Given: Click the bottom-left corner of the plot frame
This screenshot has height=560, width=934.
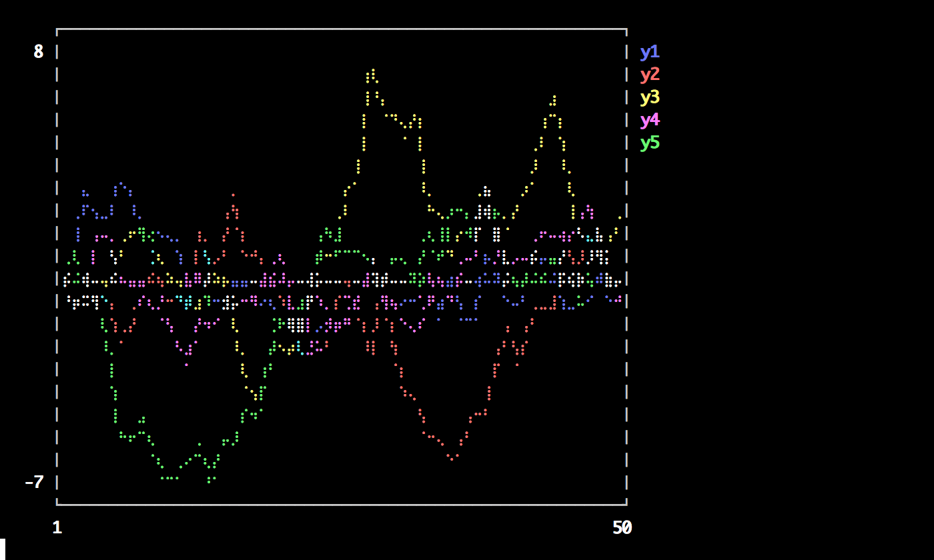Looking at the screenshot, I should (x=57, y=504).
